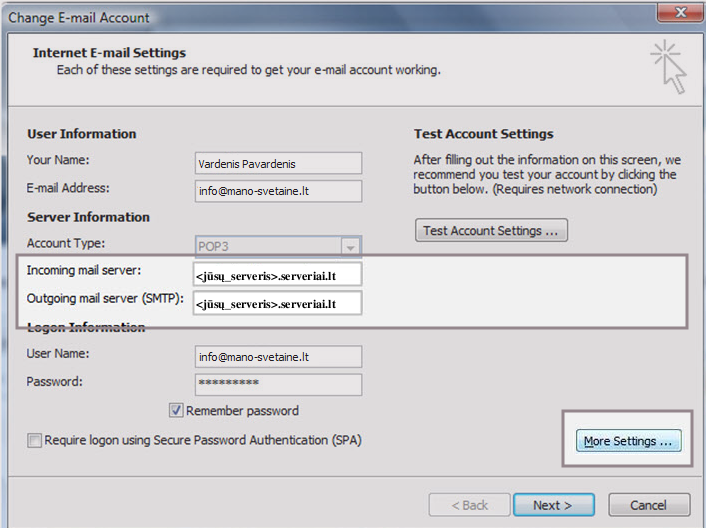
Task: Proceed by clicking Next
Action: click(552, 505)
